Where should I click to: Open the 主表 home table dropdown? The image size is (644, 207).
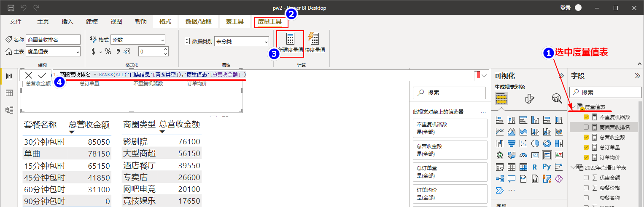(53, 51)
